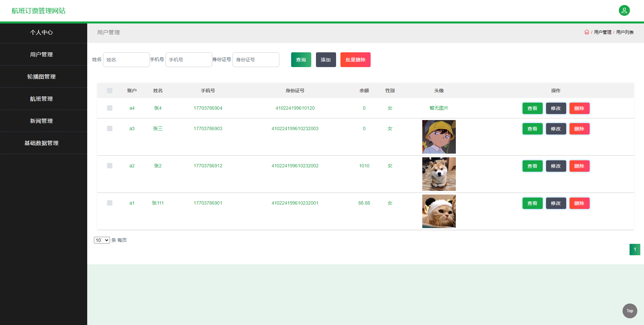Expand the 基础数据管理 sidebar menu

pyautogui.click(x=41, y=143)
